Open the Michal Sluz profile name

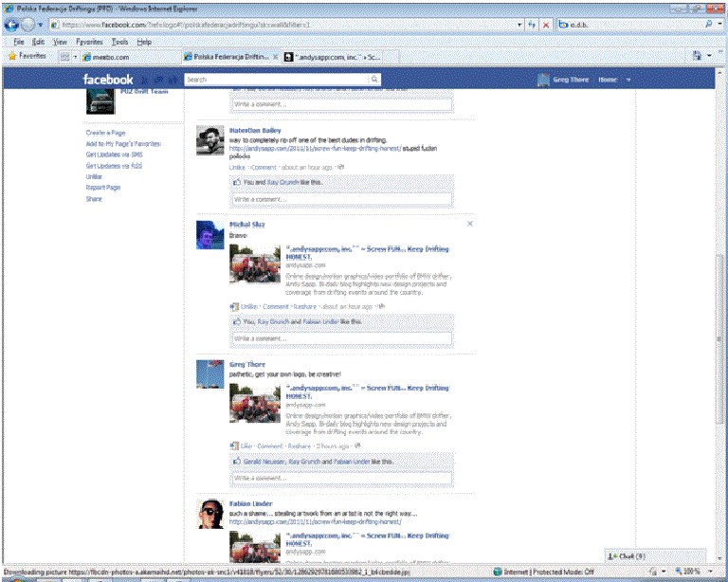(247, 225)
